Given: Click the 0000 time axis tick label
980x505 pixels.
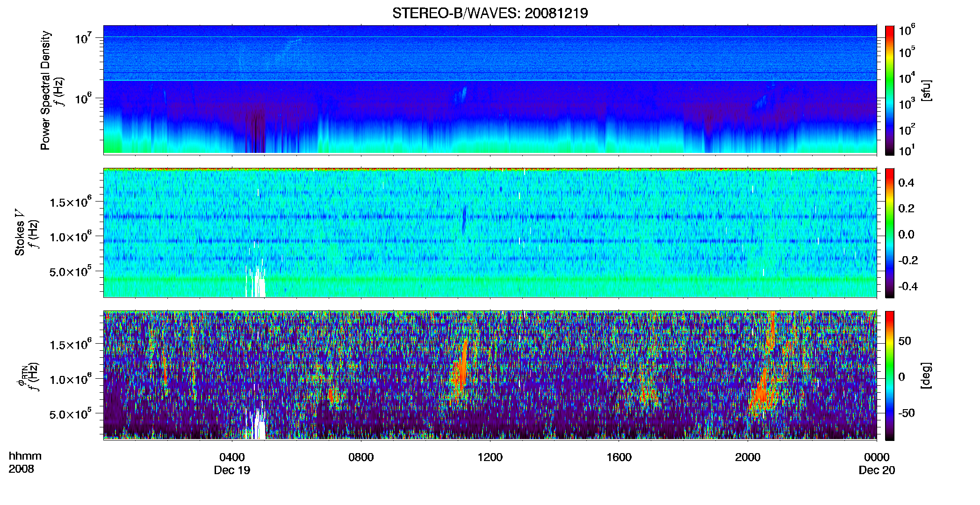Looking at the screenshot, I should [877, 457].
